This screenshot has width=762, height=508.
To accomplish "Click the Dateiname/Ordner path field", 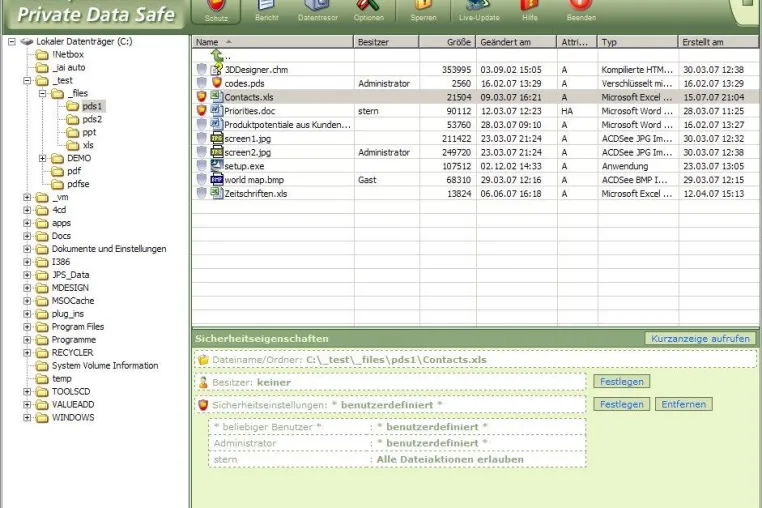I will (476, 360).
